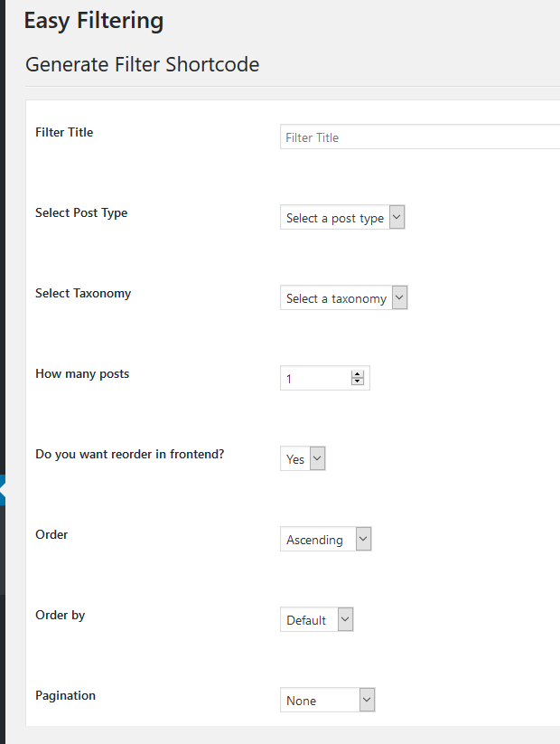The image size is (560, 744).
Task: Decrease post count with down stepper arrow
Action: 358,381
